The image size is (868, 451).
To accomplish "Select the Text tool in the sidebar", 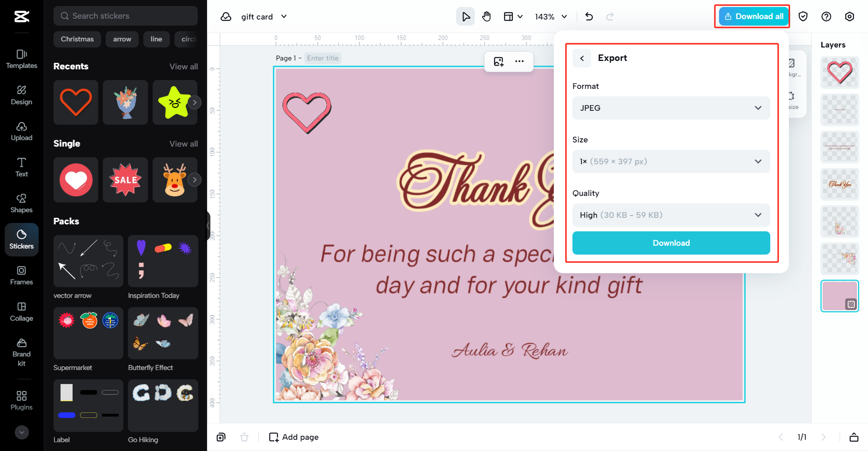I will (x=21, y=167).
